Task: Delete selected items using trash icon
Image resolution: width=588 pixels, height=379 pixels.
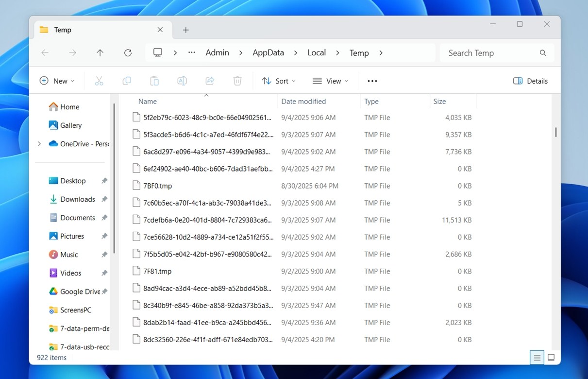Action: [237, 81]
